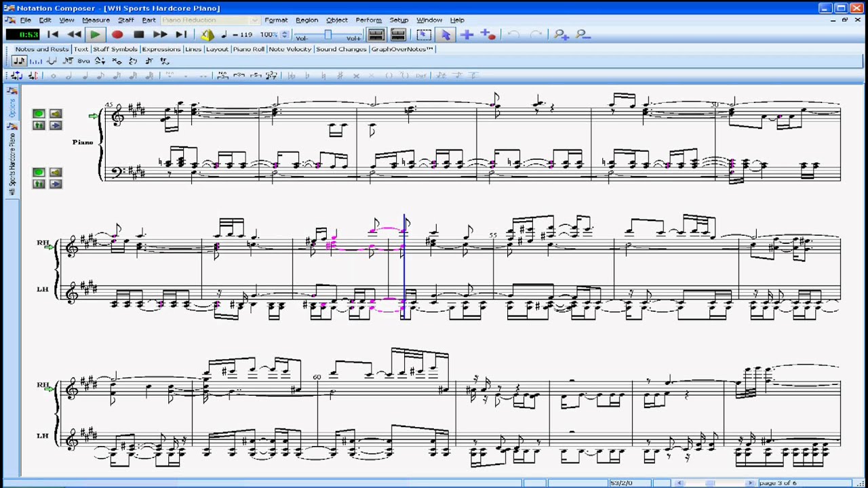
Task: Toggle the bass staff green play button
Action: [x=39, y=172]
